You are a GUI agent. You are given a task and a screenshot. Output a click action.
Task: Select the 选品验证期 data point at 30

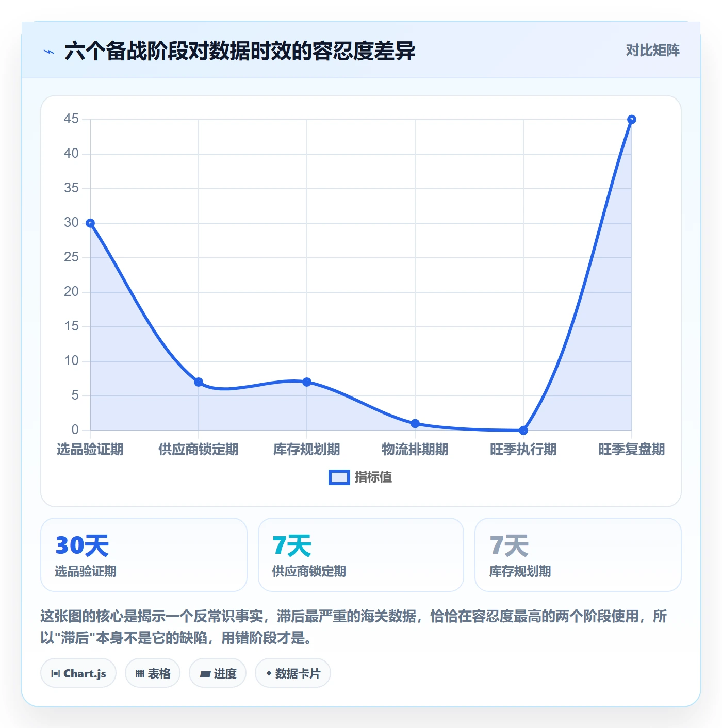click(90, 223)
